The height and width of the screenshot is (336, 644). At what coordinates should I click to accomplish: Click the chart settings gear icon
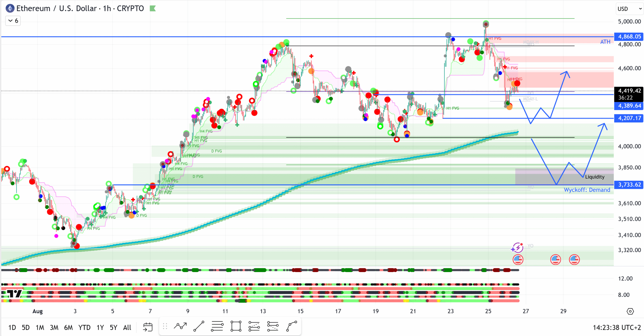tap(630, 311)
